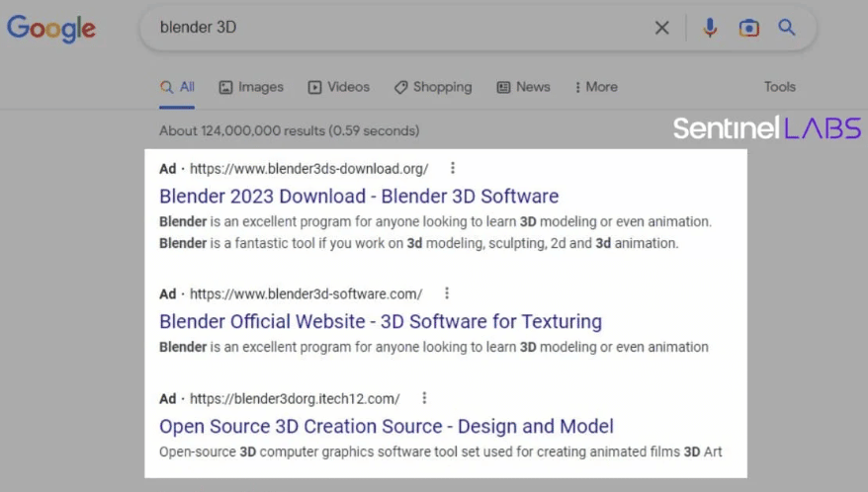Open Open Source 3D Creation Source link
This screenshot has height=492, width=868.
[387, 426]
